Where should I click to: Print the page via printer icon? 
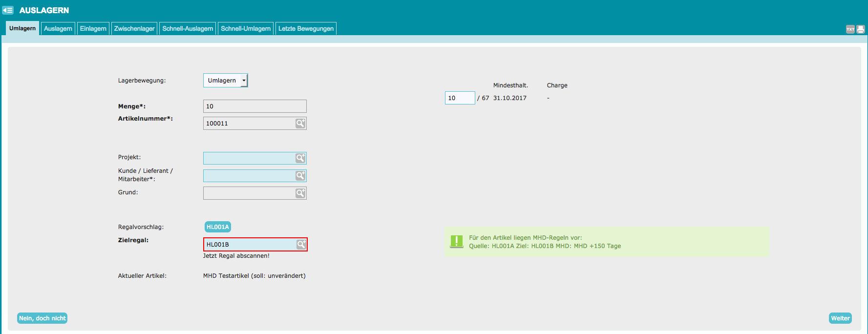click(x=861, y=29)
